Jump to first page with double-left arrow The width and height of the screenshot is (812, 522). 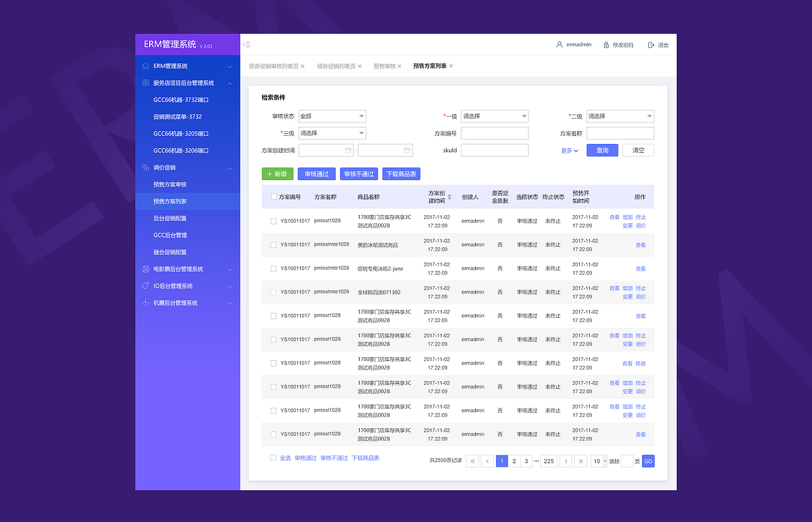point(473,462)
